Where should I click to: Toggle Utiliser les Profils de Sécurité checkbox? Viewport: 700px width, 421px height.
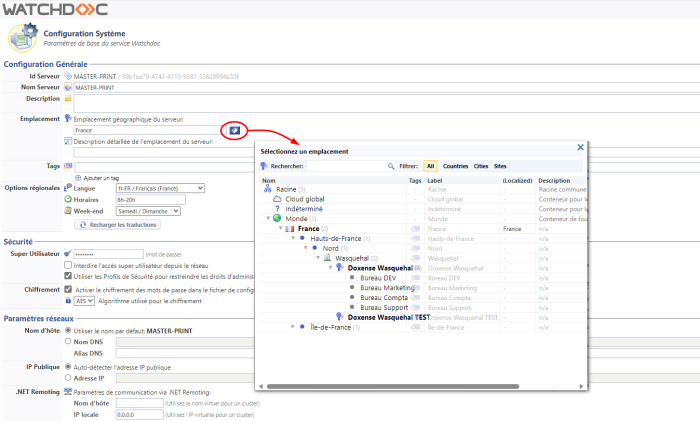[x=68, y=275]
